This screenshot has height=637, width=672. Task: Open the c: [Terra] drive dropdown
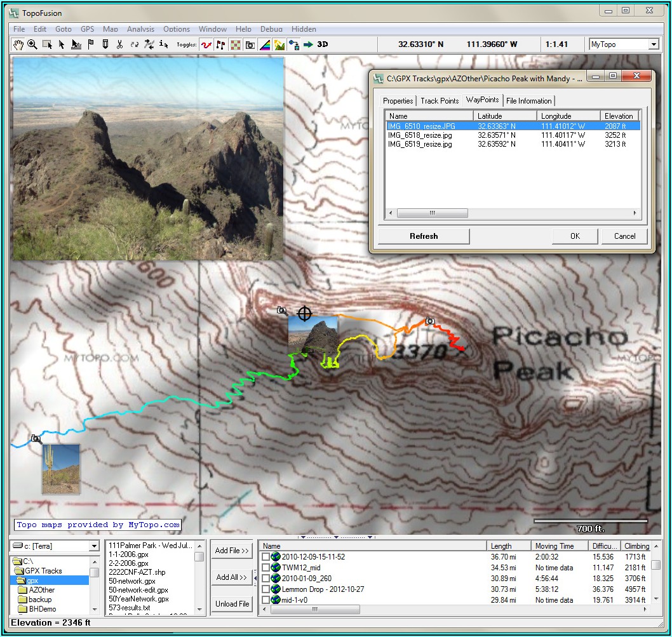coord(94,546)
